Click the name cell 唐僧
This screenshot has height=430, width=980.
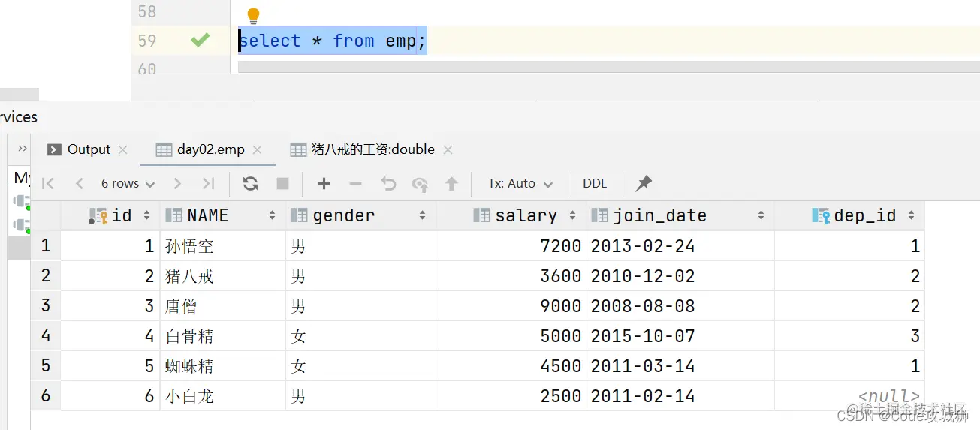click(x=223, y=305)
